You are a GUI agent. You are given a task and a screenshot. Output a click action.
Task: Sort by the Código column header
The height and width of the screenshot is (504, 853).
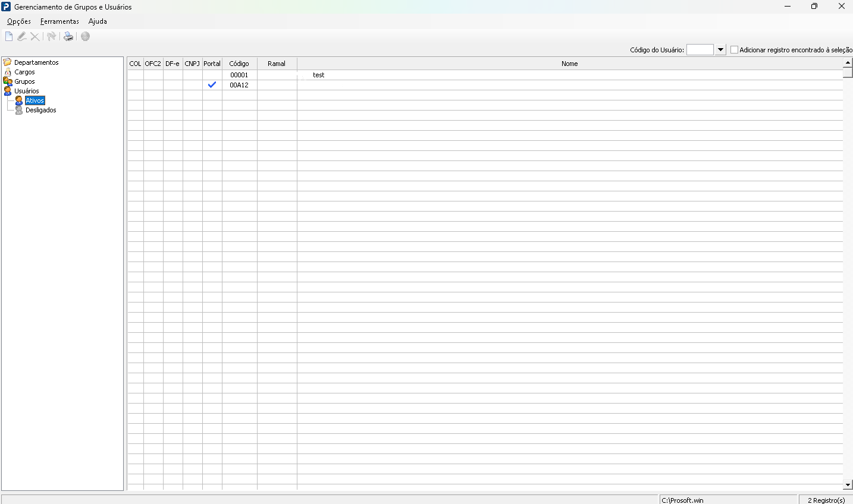(240, 64)
